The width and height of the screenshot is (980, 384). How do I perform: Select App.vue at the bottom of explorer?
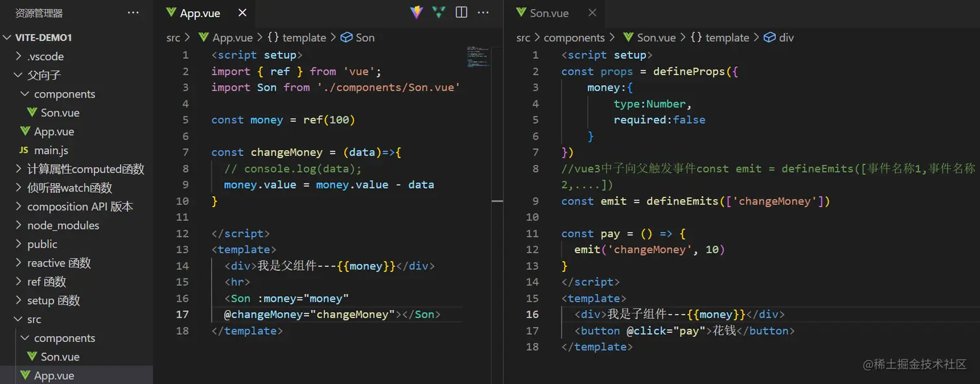(76, 375)
